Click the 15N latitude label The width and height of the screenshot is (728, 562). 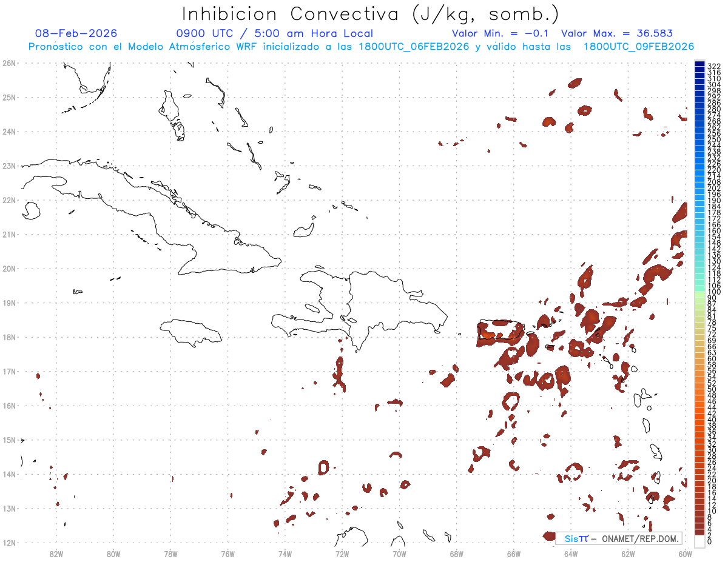tap(8, 440)
